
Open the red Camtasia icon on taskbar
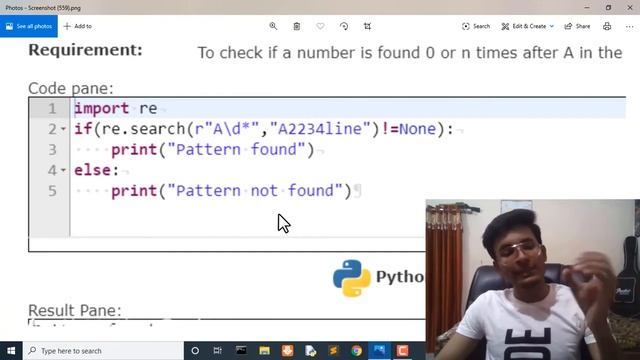pos(402,351)
